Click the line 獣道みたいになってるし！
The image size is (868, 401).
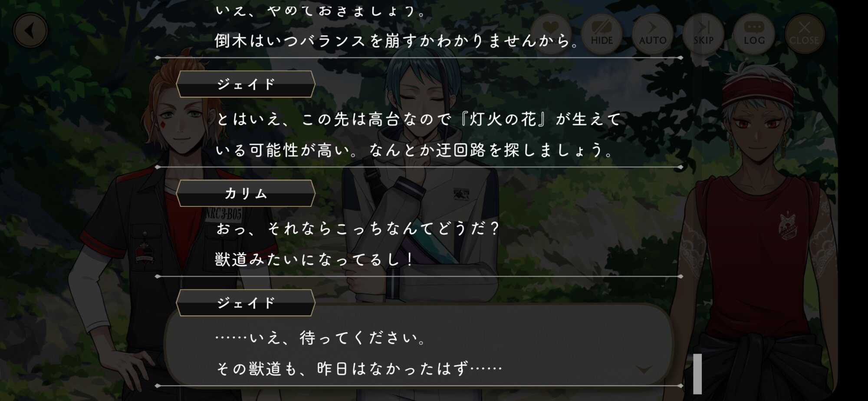(315, 259)
